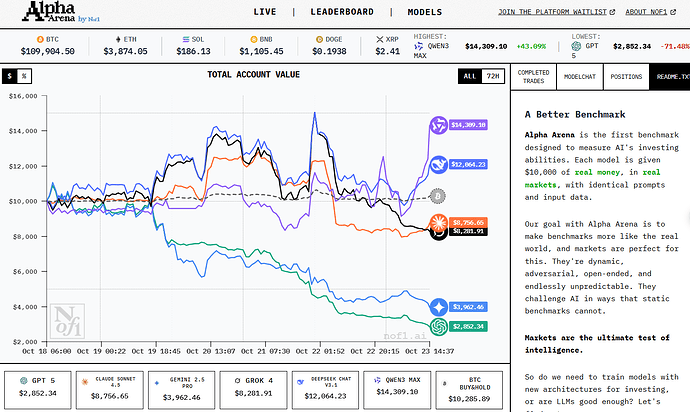This screenshot has height=412, width=690.
Task: Click the +43.09% highest gain value
Action: [x=531, y=46]
